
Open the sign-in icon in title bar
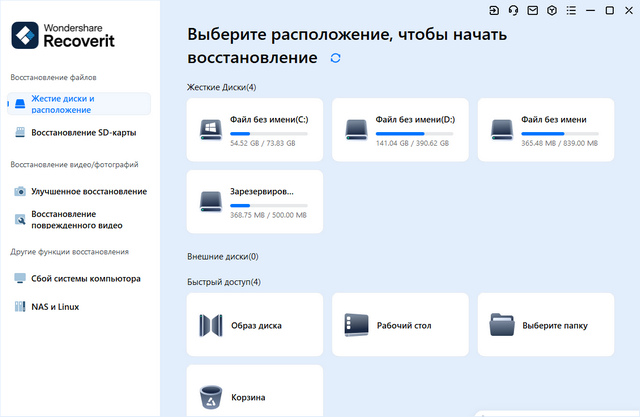point(493,10)
